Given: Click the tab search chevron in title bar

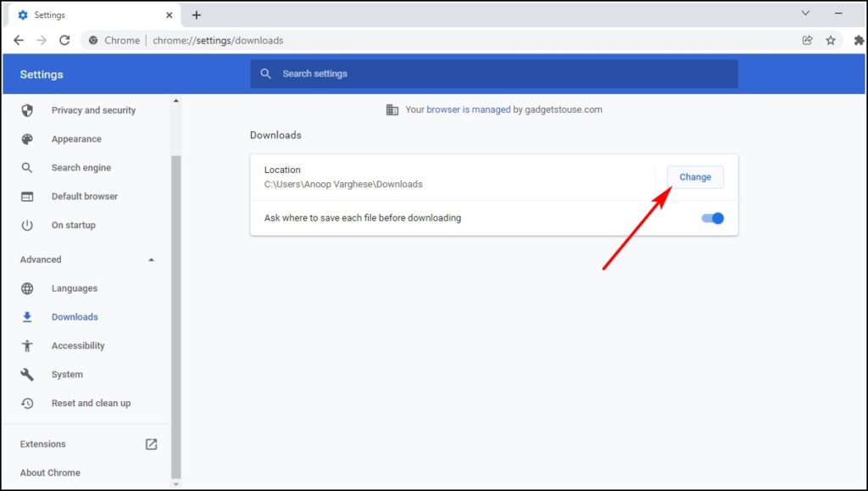Looking at the screenshot, I should pos(805,13).
